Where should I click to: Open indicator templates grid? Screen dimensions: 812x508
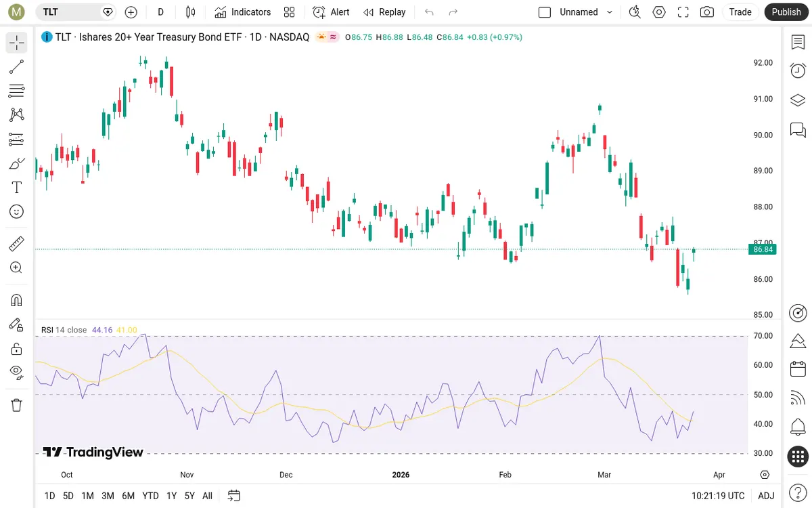tap(290, 12)
